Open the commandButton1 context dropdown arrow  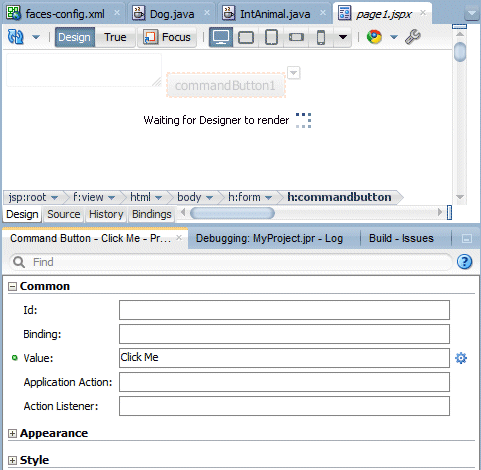[x=294, y=73]
